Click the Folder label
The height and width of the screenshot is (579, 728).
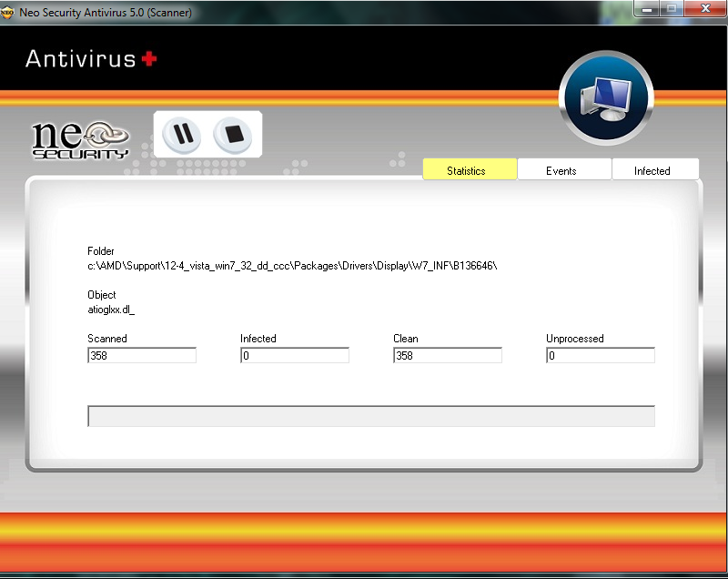pos(100,251)
